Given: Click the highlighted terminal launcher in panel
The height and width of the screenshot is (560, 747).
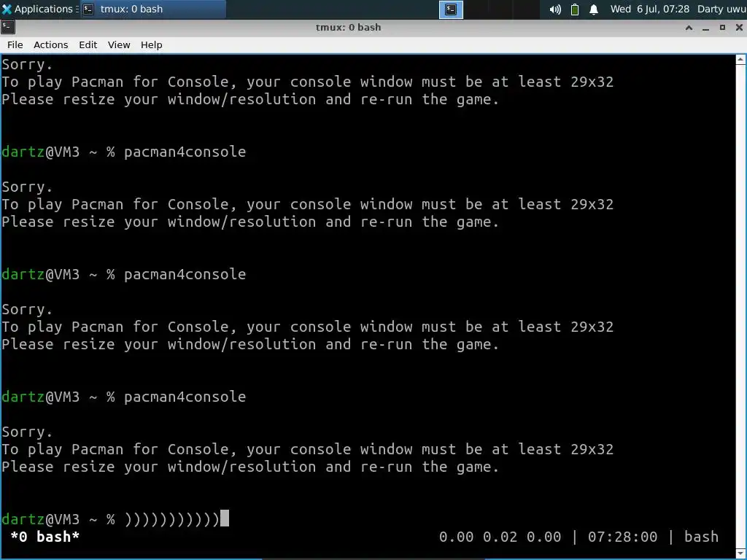Looking at the screenshot, I should coord(451,9).
